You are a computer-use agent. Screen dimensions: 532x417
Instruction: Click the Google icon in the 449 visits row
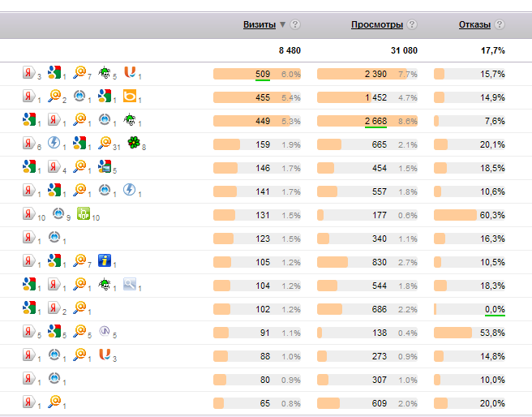(x=29, y=119)
